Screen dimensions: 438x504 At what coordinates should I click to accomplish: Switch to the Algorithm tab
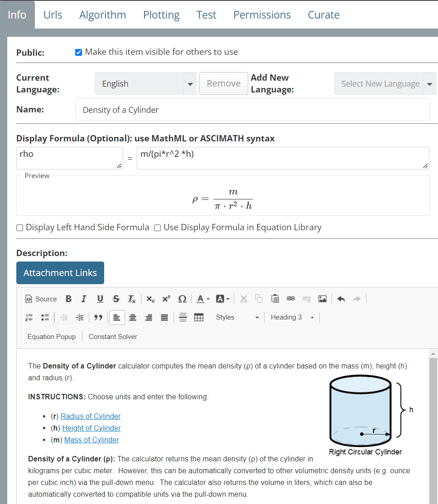pos(102,15)
